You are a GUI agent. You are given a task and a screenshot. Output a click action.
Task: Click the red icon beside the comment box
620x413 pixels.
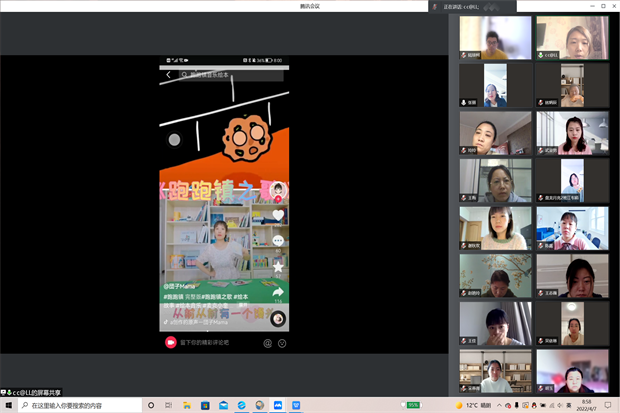170,343
